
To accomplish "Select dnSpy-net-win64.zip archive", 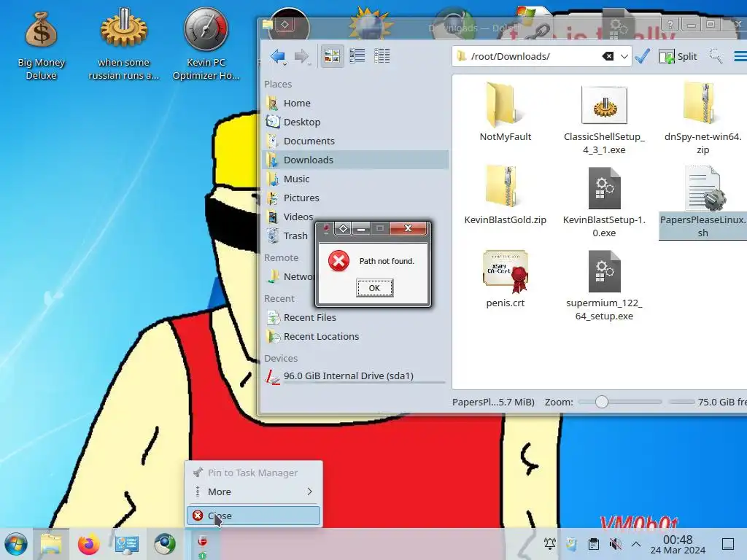I will 703,119.
